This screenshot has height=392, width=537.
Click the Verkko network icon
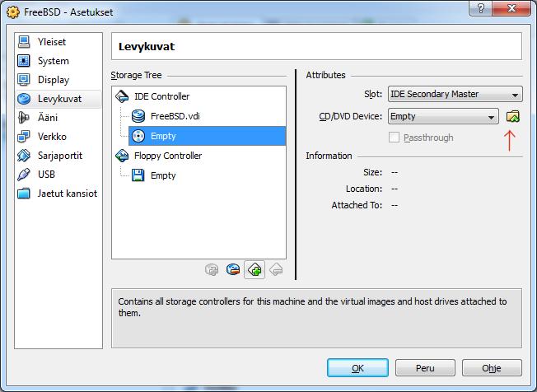24,137
